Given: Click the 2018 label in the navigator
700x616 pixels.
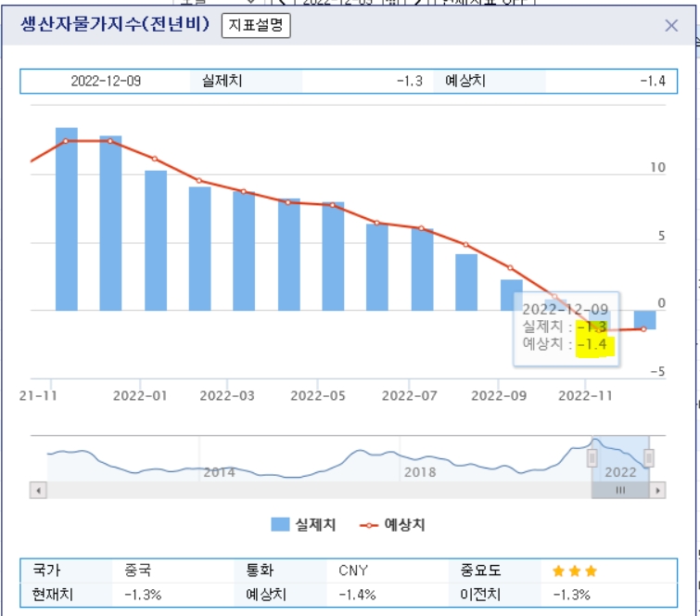Looking at the screenshot, I should pyautogui.click(x=420, y=472).
